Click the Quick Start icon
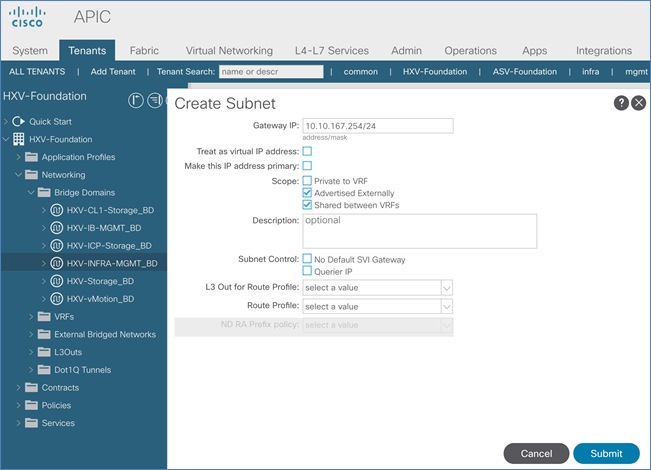 [x=18, y=121]
